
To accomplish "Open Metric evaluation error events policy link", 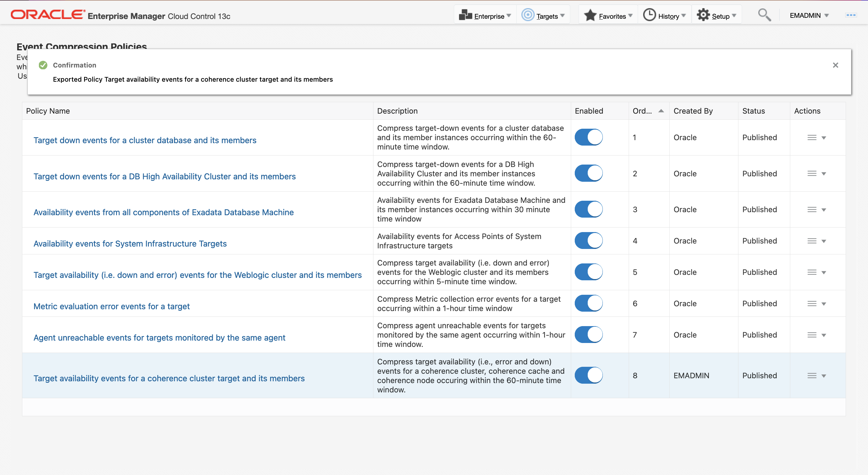I will point(112,306).
